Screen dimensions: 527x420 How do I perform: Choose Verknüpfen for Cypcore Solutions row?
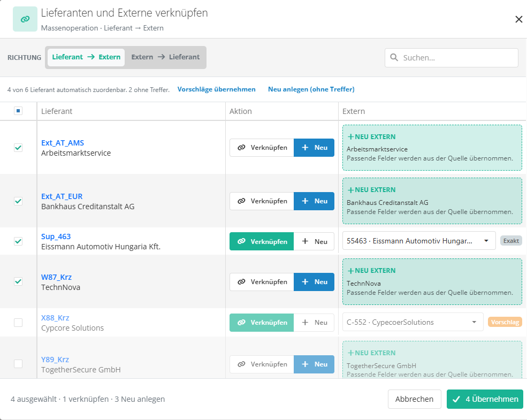262,323
